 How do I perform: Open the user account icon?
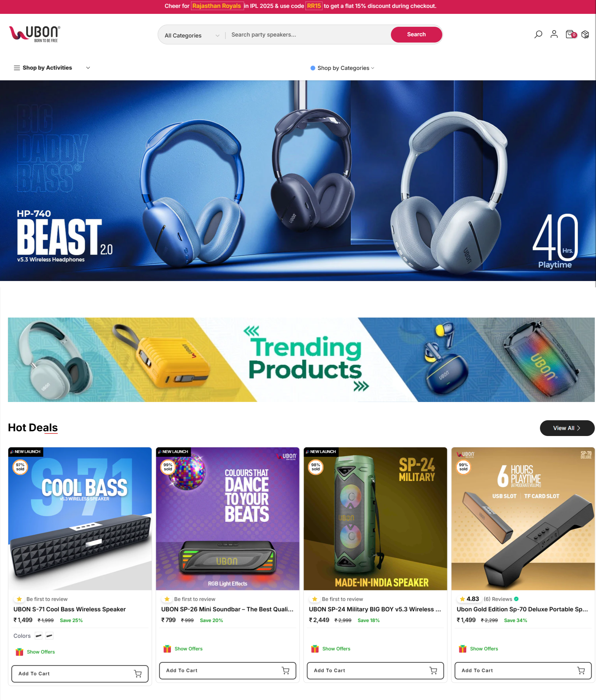[x=554, y=34]
